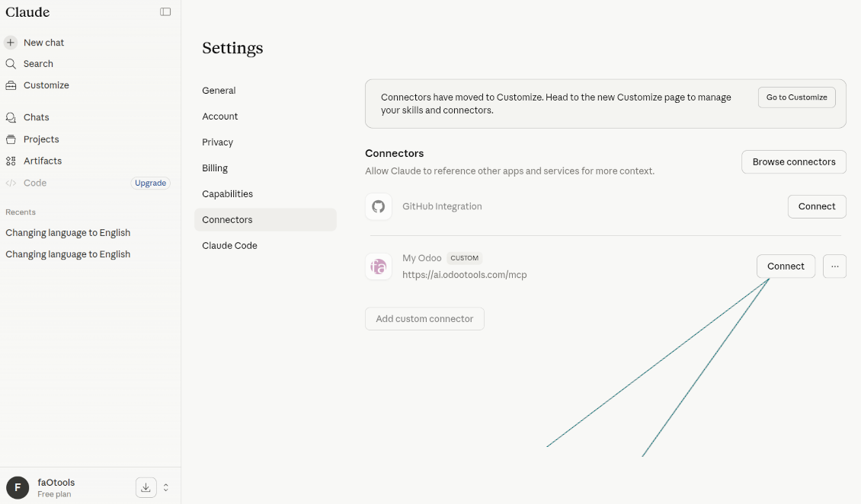Connect the My Odoo connector
The width and height of the screenshot is (861, 504).
(x=786, y=266)
